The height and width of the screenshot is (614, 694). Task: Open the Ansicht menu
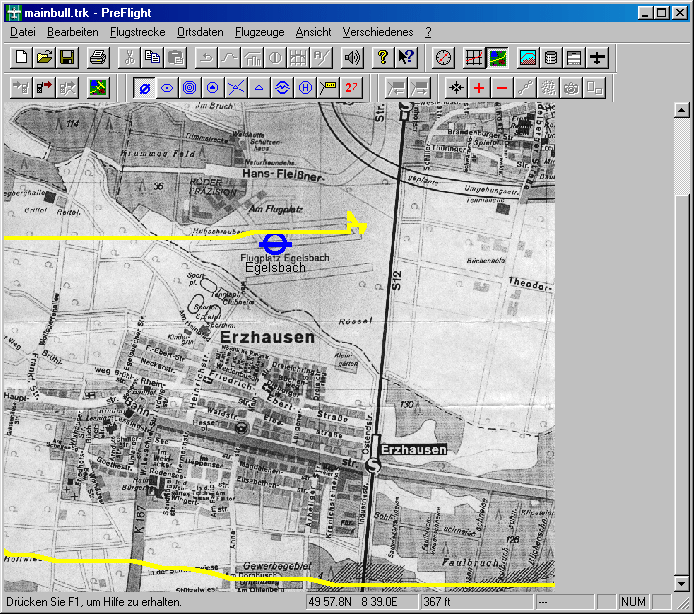[x=314, y=32]
